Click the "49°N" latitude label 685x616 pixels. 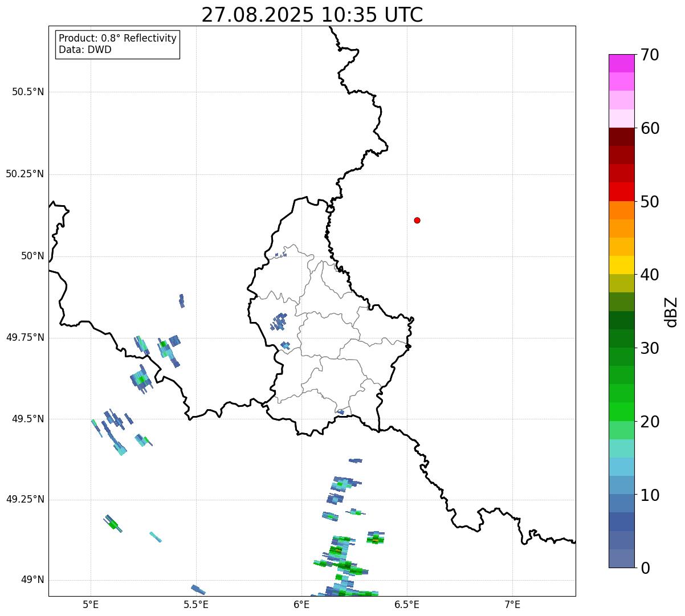click(x=32, y=580)
